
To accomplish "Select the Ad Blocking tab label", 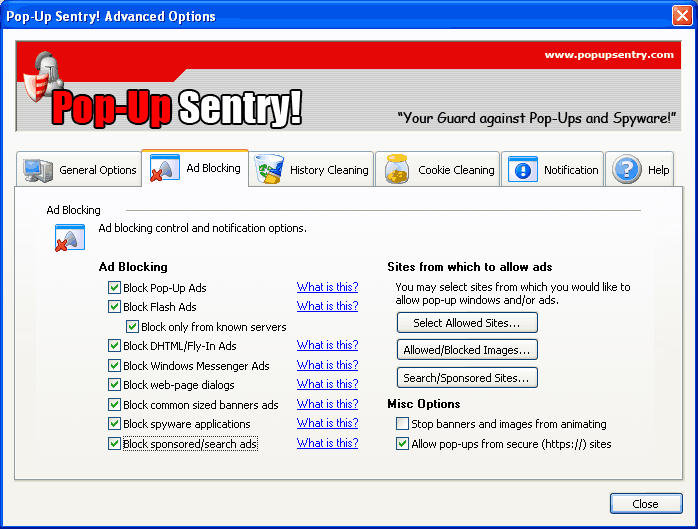I will click(x=213, y=168).
